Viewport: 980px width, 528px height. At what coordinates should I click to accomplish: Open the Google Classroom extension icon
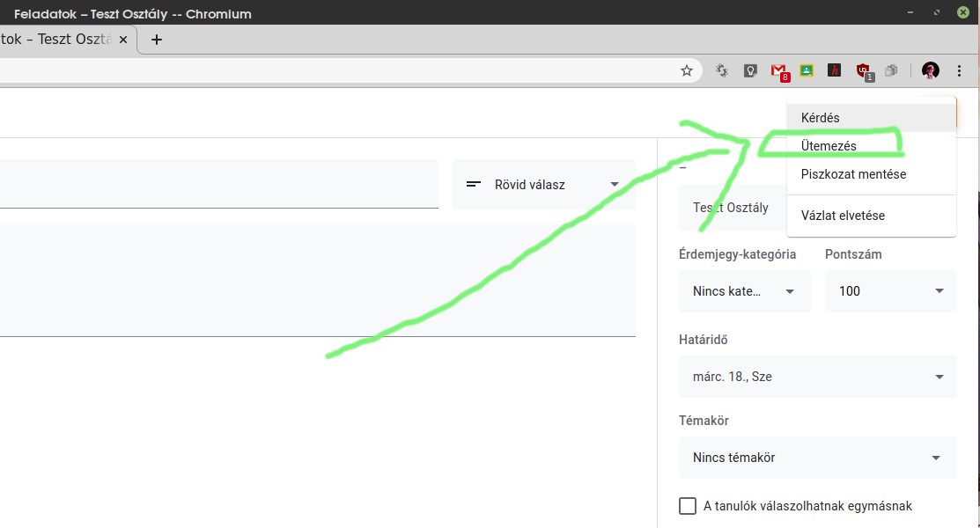(806, 70)
